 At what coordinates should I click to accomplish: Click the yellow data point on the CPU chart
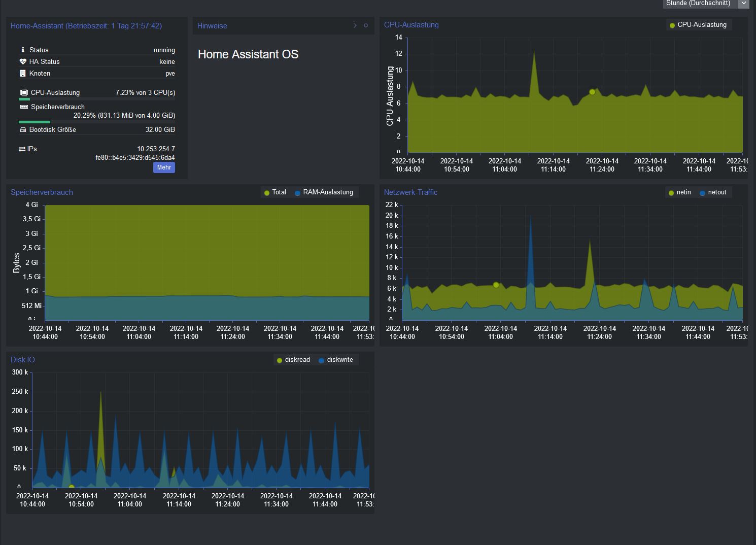(x=592, y=92)
